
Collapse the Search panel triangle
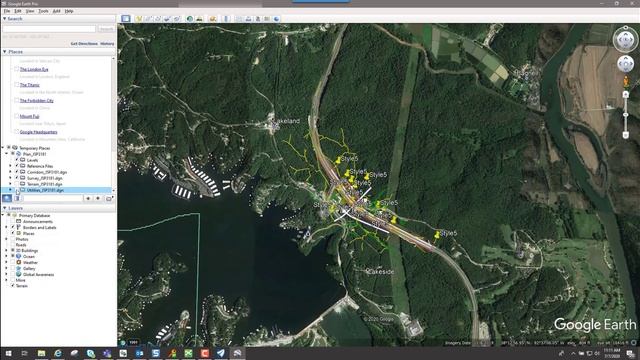(4, 19)
